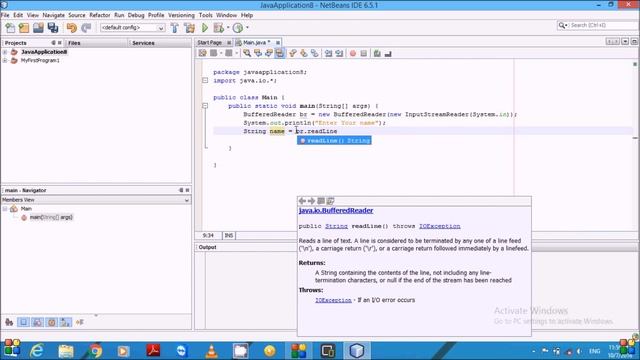This screenshot has height=360, width=640.
Task: Click the Debug Main Project icon
Action: pyautogui.click(x=218, y=28)
